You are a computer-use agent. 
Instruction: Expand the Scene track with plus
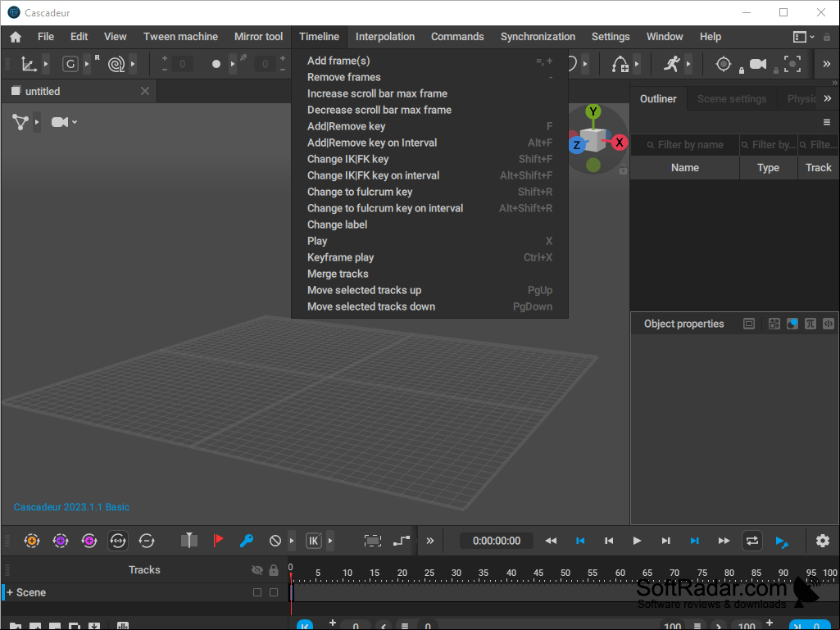pos(10,592)
